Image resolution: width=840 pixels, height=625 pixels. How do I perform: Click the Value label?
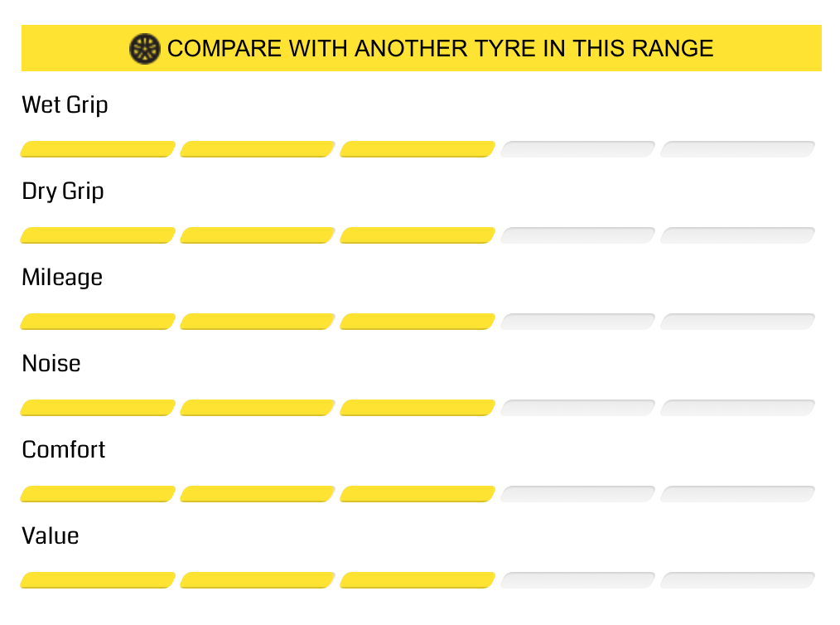coord(51,536)
